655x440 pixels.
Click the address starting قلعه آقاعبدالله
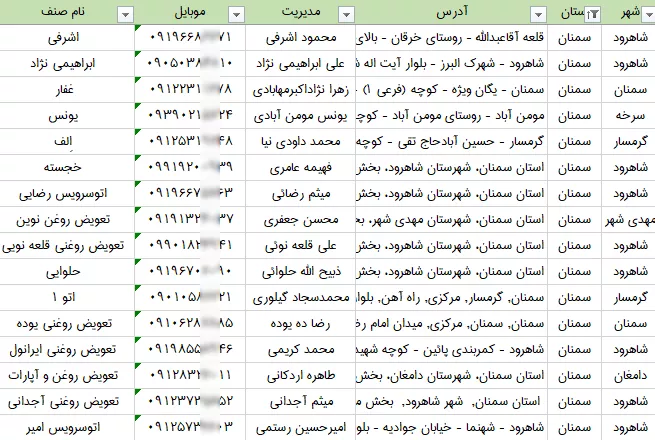point(451,38)
